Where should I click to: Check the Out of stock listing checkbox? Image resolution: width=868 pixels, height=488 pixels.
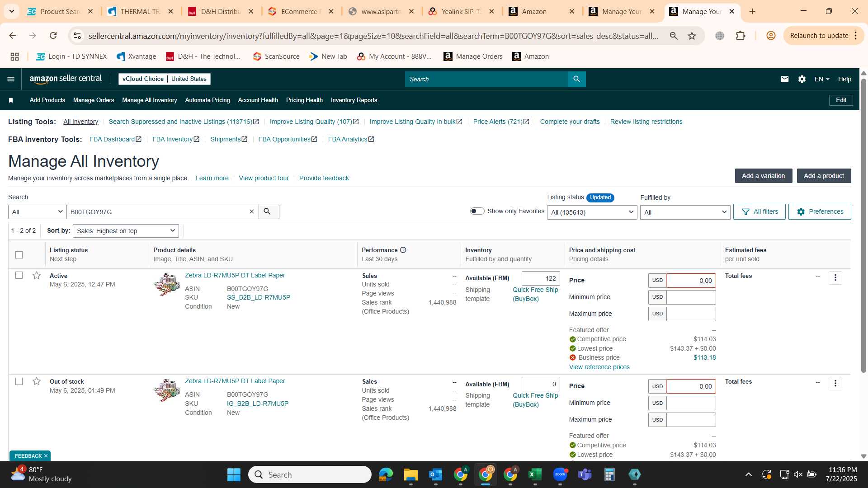tap(19, 381)
